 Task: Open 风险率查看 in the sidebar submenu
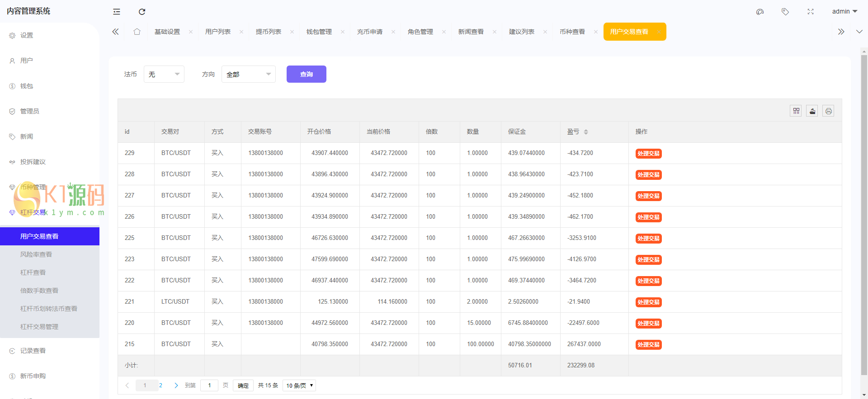click(36, 254)
